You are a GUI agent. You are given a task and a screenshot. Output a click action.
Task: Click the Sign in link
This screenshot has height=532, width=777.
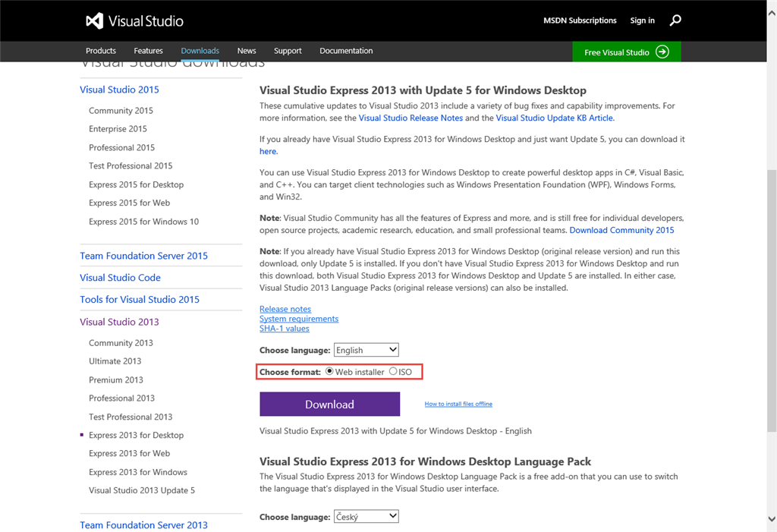[642, 20]
